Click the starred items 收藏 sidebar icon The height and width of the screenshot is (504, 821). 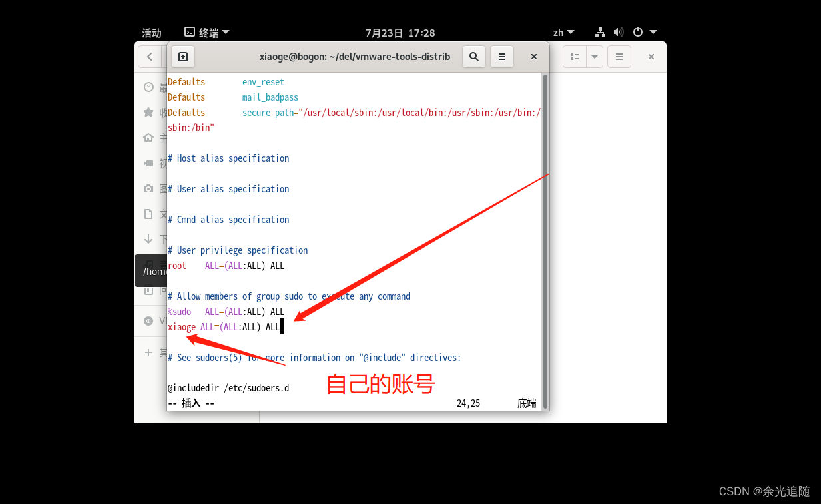click(149, 112)
